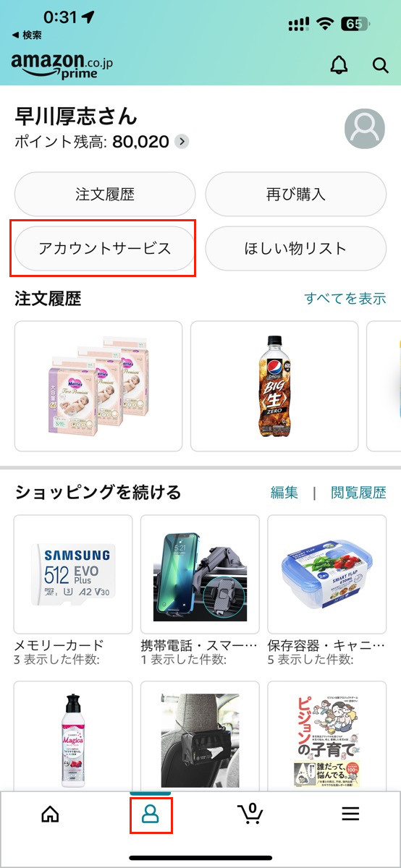Open the Merries diapers order thumbnail
Screen dimensions: 401x868
[x=98, y=386]
